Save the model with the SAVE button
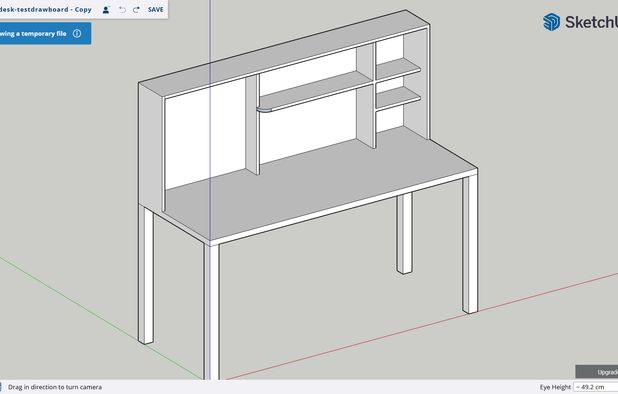The width and height of the screenshot is (618, 394). point(155,9)
